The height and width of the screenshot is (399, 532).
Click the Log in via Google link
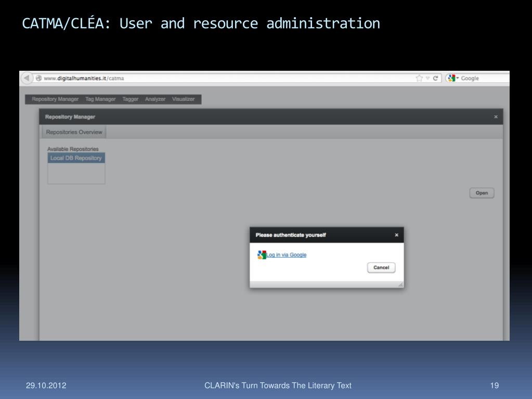coord(286,255)
